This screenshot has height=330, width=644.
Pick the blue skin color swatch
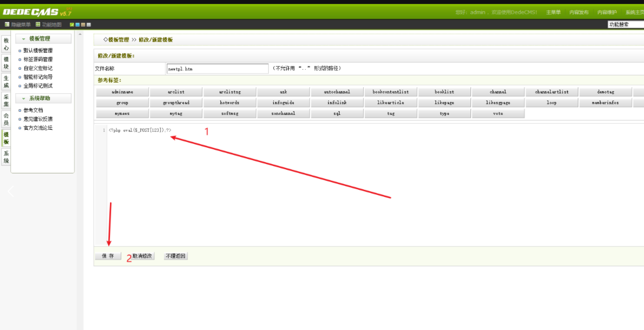coord(78,25)
